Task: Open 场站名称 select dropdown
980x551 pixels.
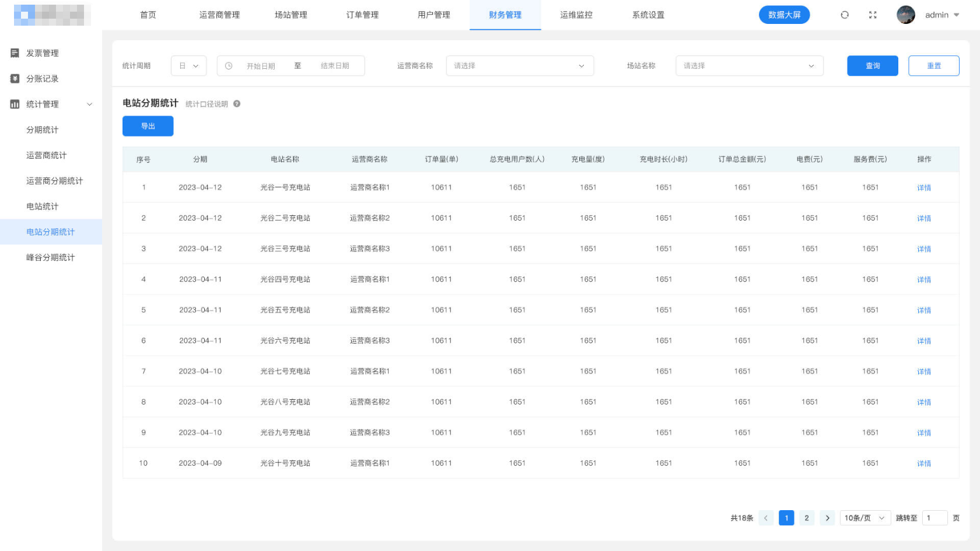Action: click(x=750, y=66)
